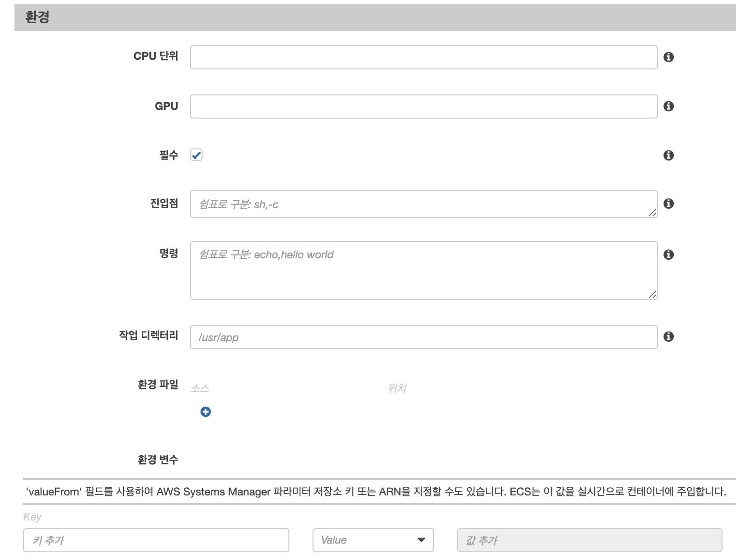Screen dimensions: 736x560
Task: Click the 진입점 text area
Action: pyautogui.click(x=424, y=204)
